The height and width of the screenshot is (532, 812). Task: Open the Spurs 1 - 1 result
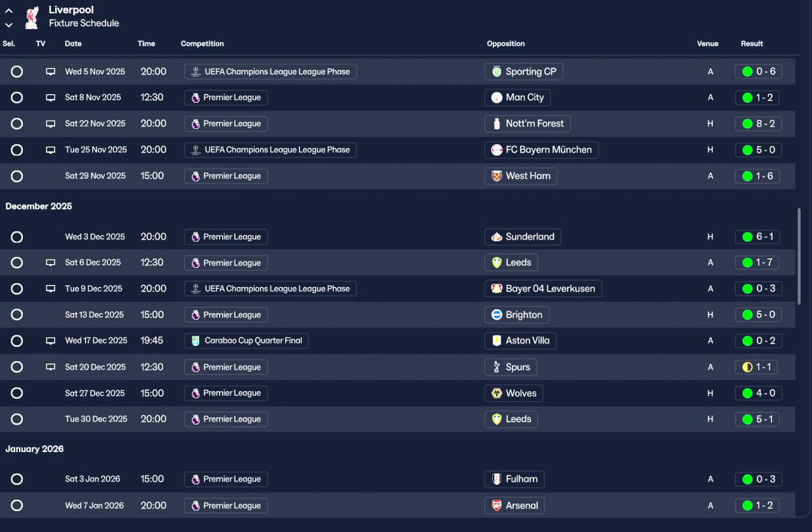click(758, 367)
